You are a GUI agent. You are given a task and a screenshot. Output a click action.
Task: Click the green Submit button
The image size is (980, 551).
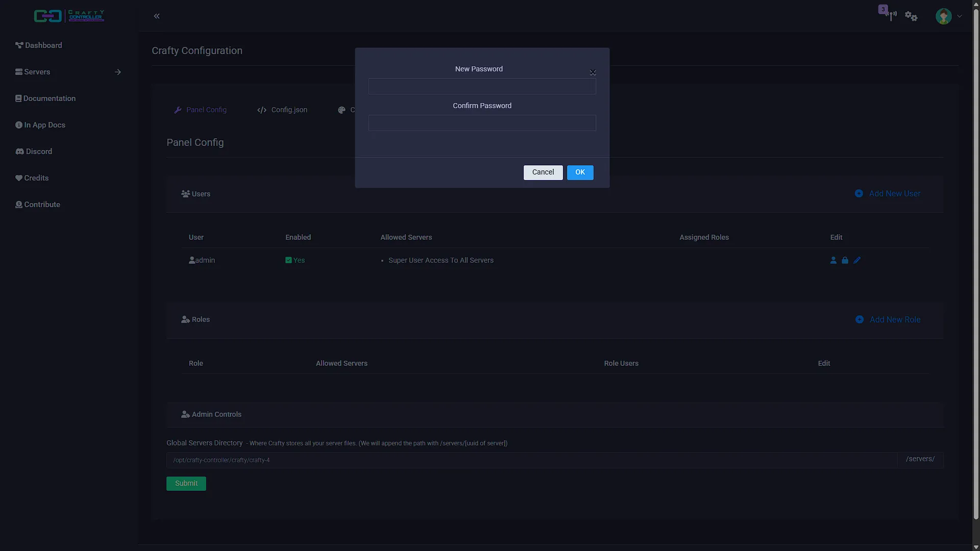(x=186, y=484)
